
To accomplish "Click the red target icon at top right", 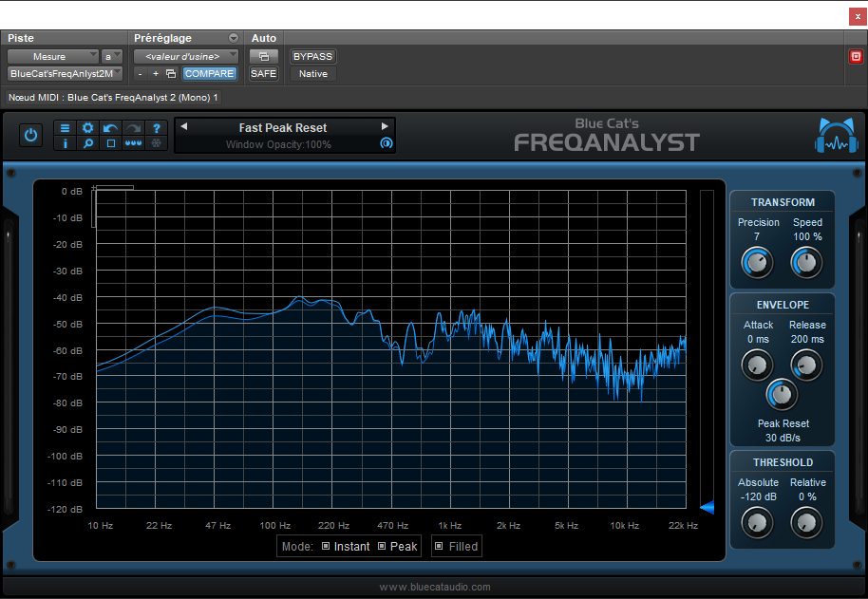I will pos(856,56).
